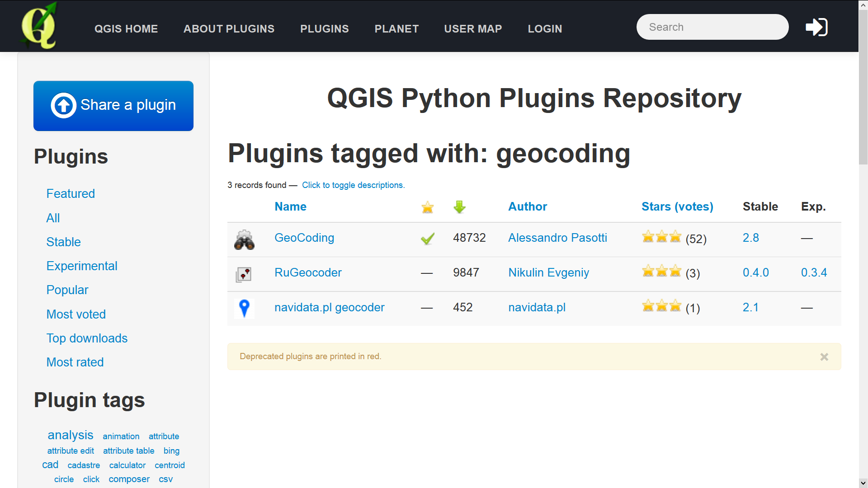Click the upload arrow in Share a plugin

(63, 105)
